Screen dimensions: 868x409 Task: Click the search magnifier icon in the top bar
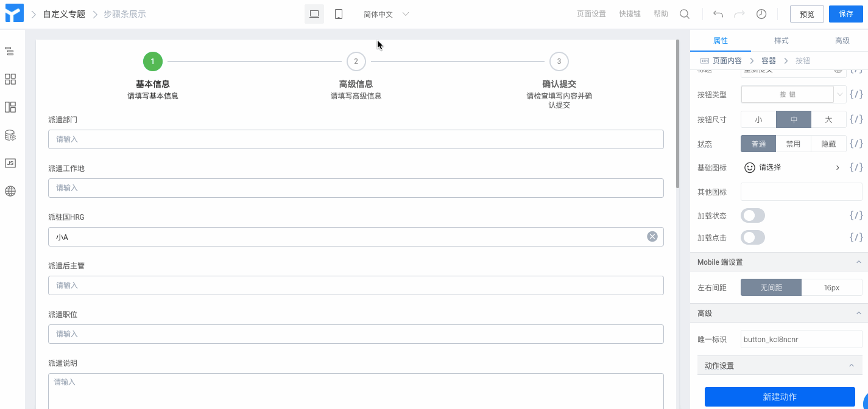pyautogui.click(x=685, y=14)
